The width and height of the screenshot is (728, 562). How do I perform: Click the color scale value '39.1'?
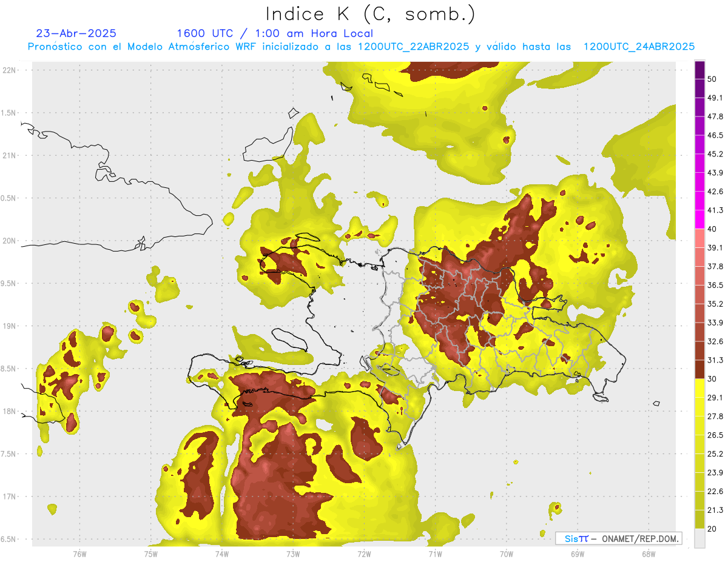tap(715, 248)
